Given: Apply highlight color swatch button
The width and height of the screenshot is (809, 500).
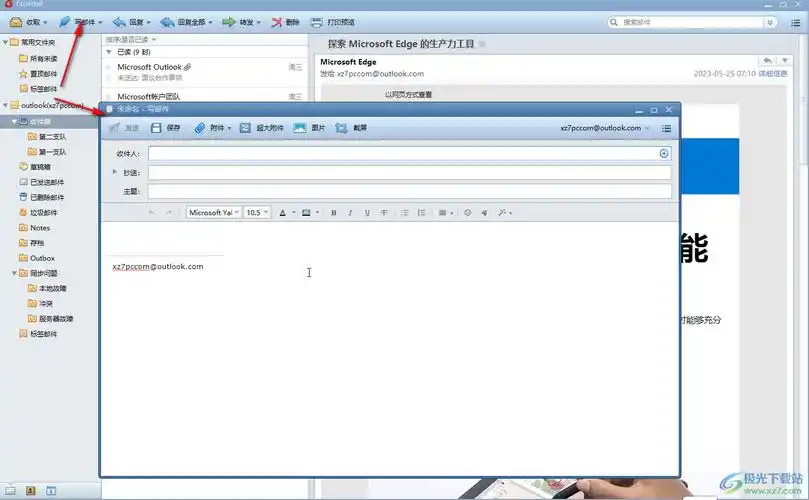Looking at the screenshot, I should (306, 213).
